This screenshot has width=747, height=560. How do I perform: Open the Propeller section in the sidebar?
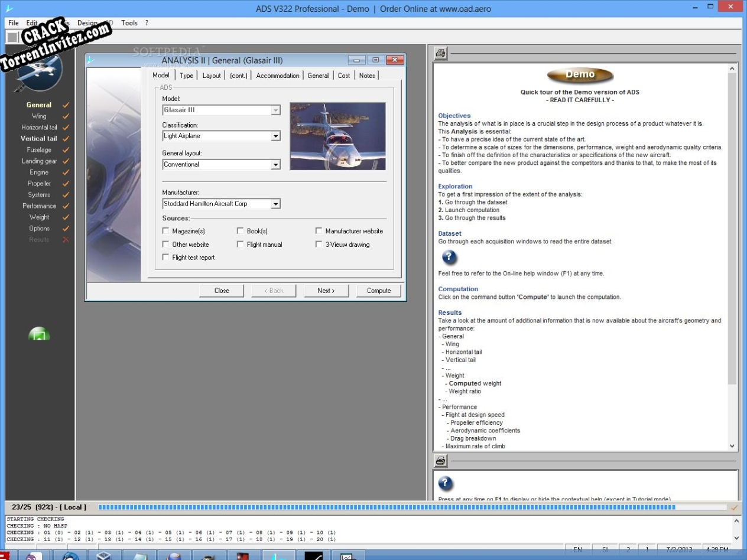point(39,183)
